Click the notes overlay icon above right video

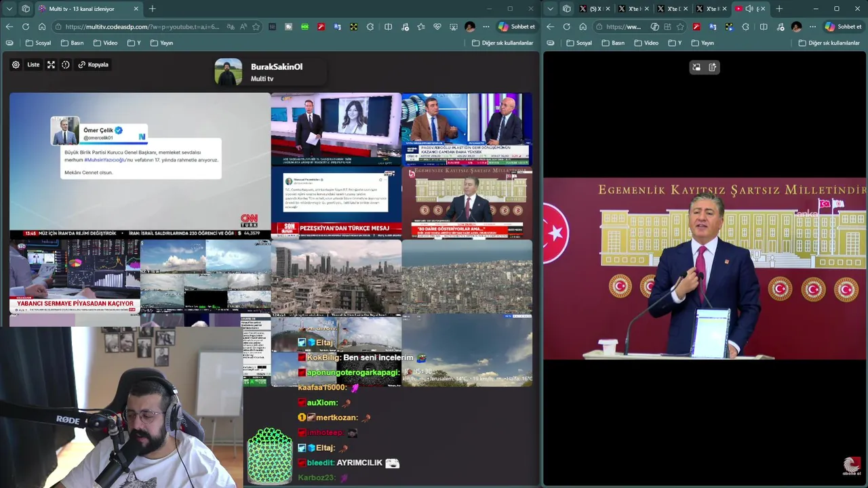coord(713,67)
